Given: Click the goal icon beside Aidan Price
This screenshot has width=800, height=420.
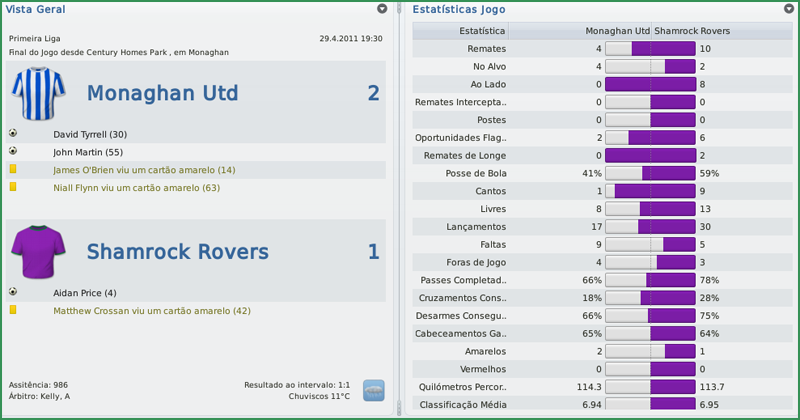Looking at the screenshot, I should [13, 292].
